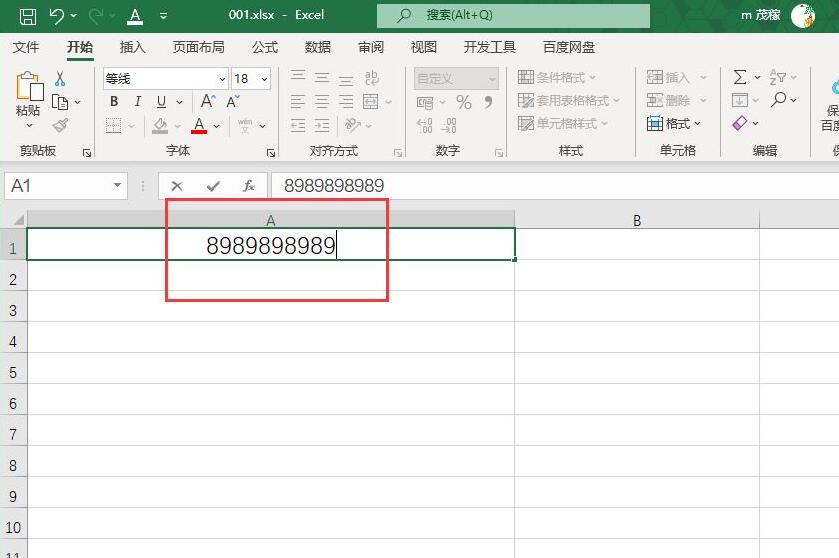This screenshot has height=558, width=839.
Task: Click the 删除 cells button
Action: [668, 101]
